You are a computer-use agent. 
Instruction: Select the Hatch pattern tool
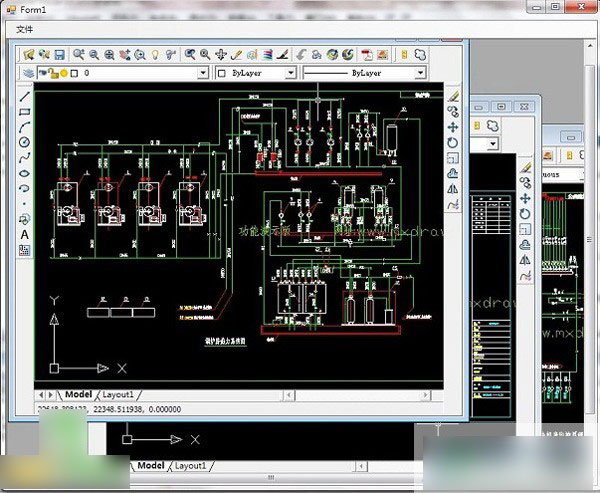pyautogui.click(x=24, y=250)
